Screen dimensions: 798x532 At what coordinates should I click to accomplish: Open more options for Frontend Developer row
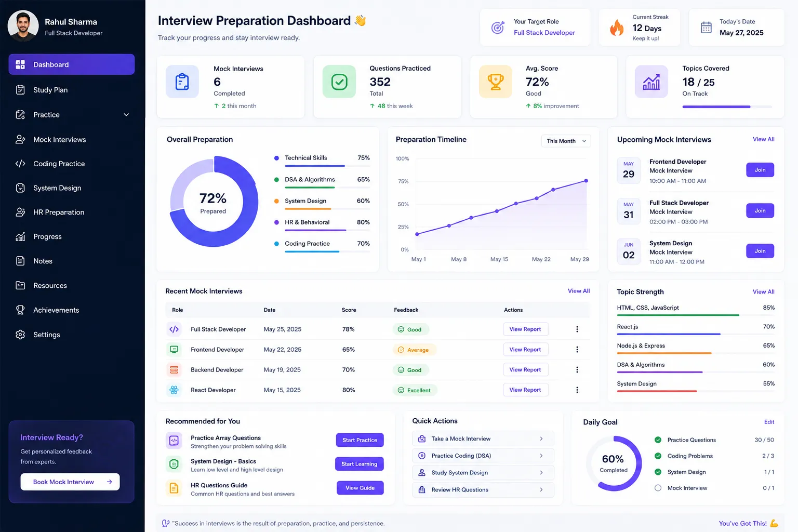point(577,350)
